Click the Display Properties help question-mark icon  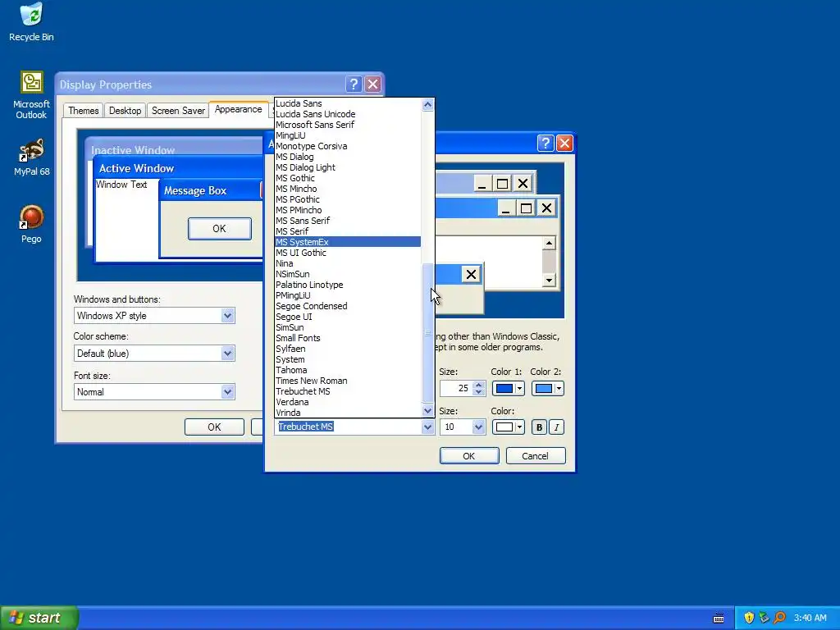tap(354, 84)
